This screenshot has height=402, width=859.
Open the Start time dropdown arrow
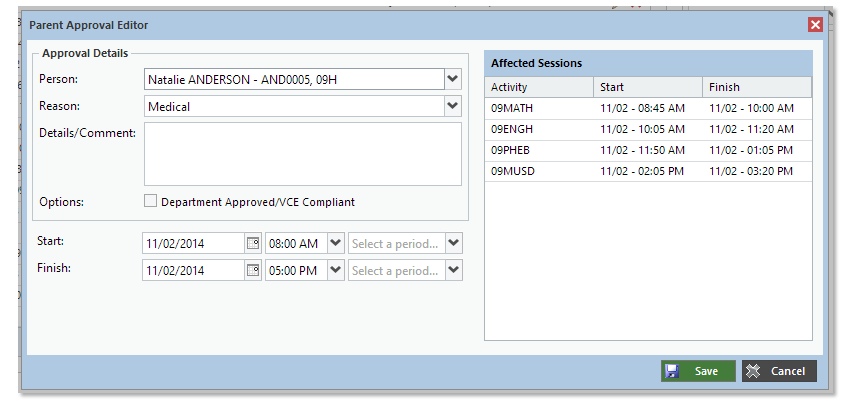point(335,243)
